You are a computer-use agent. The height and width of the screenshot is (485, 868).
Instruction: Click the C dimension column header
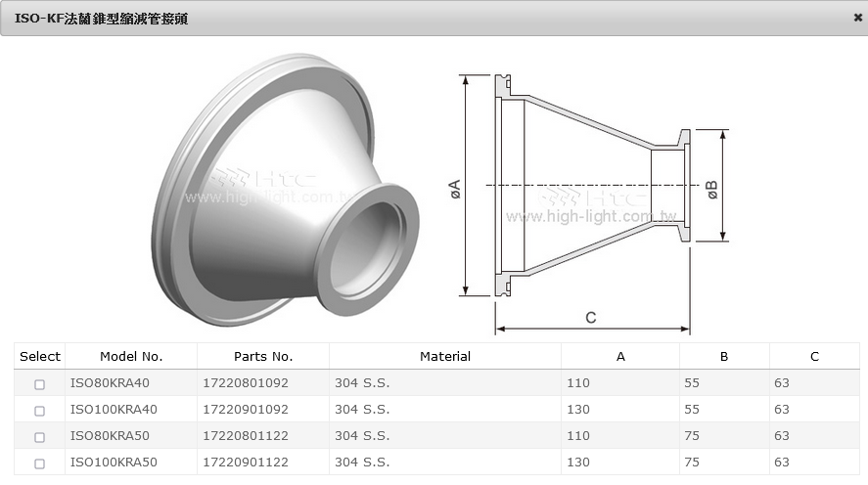[x=814, y=357]
